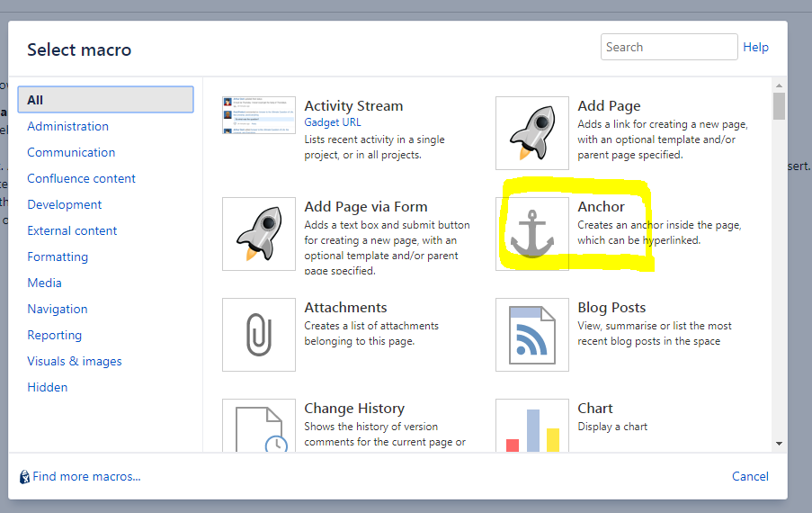The width and height of the screenshot is (812, 513).
Task: Open the Confluence content category
Action: pos(81,178)
